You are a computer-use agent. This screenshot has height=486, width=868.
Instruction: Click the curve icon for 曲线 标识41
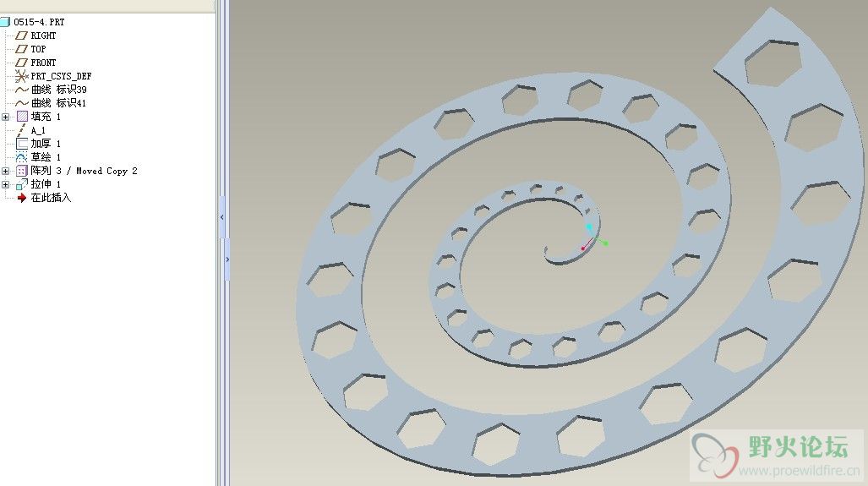22,103
